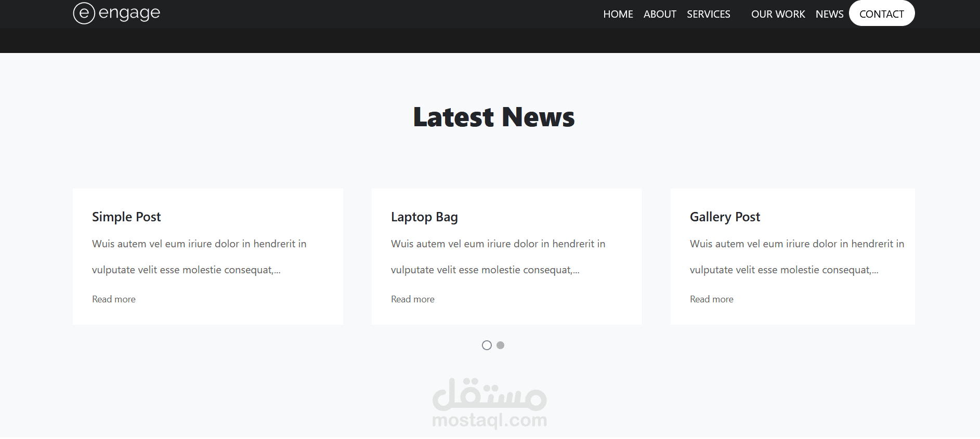Screen dimensions: 980x439
Task: Open the Simple Post title
Action: click(126, 217)
